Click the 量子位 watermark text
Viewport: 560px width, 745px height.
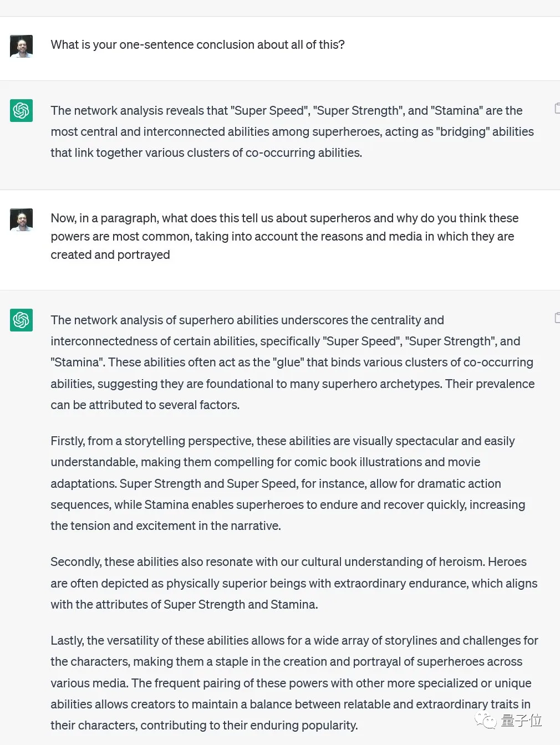click(x=521, y=720)
